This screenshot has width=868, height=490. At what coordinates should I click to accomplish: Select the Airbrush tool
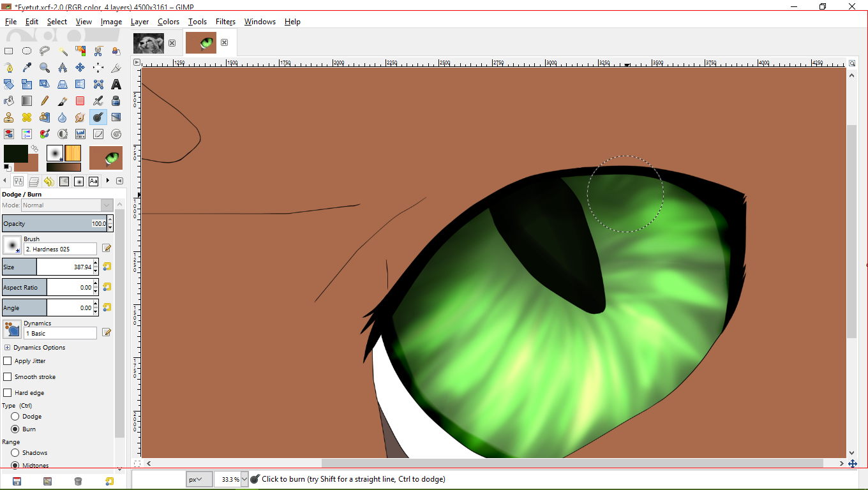pyautogui.click(x=98, y=101)
